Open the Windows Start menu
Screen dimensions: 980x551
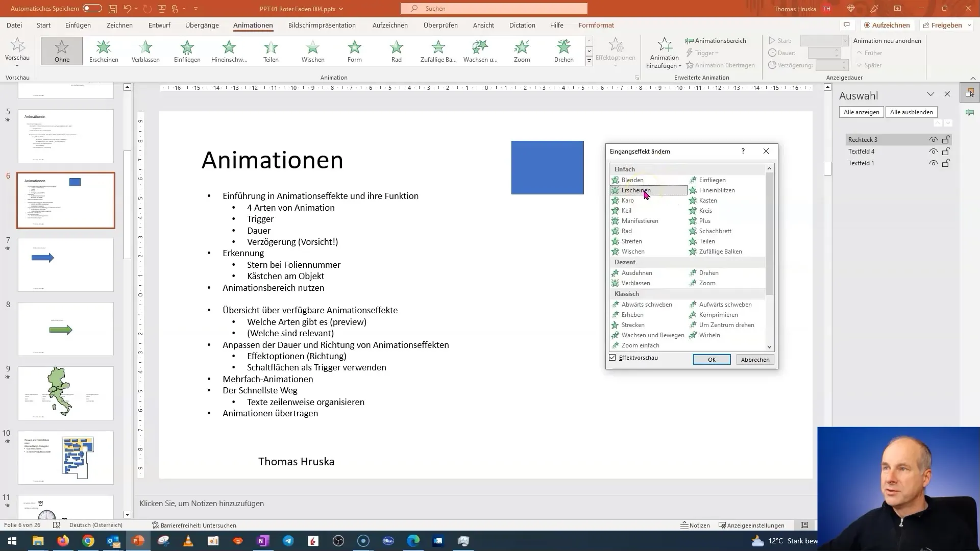pyautogui.click(x=12, y=541)
